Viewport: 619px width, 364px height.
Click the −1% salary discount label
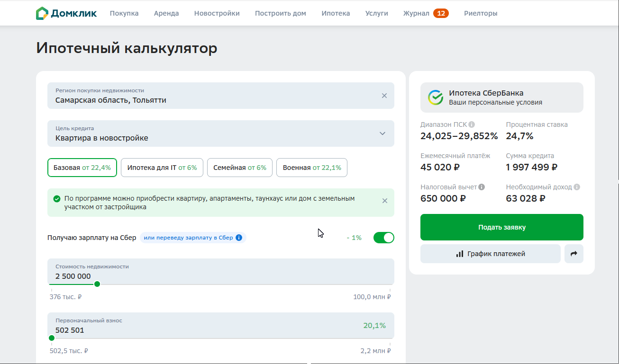click(x=354, y=238)
